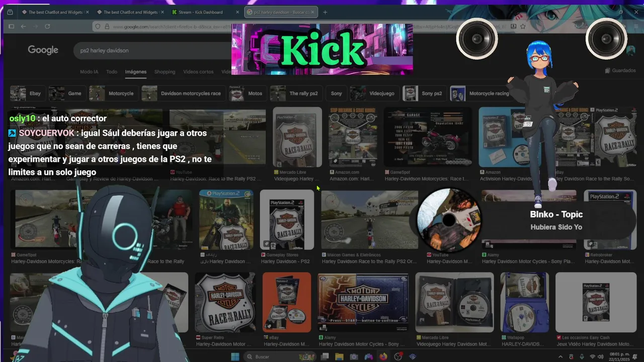Open Les occasions Easy Cash result
This screenshot has height=362, width=644.
(x=596, y=302)
